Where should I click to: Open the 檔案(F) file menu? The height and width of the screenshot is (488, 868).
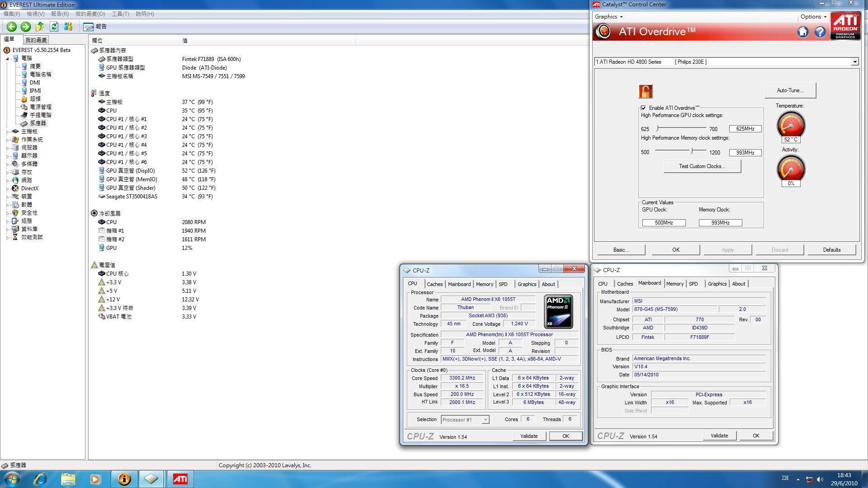[x=12, y=14]
